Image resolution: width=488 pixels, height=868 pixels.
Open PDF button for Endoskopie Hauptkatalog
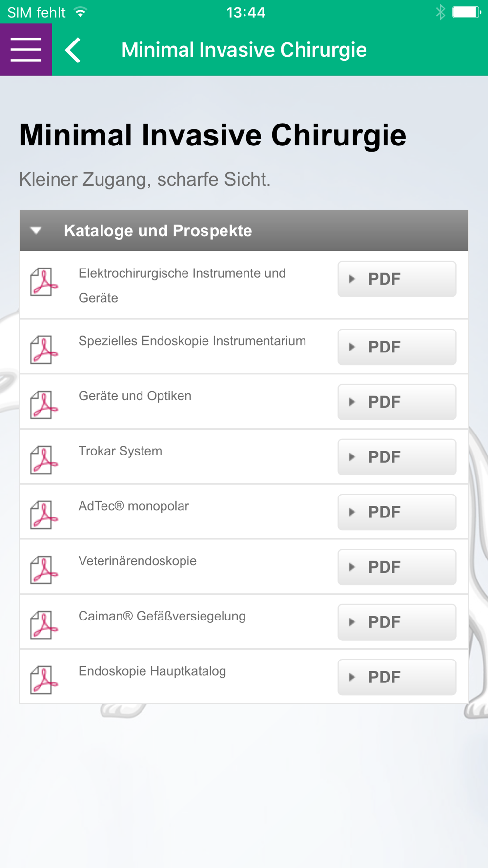pyautogui.click(x=397, y=677)
